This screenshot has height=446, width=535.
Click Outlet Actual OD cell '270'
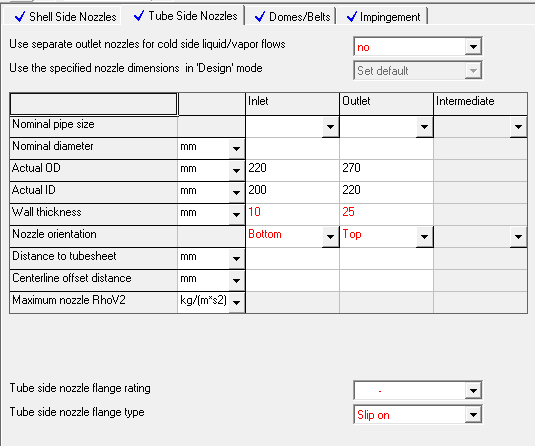point(386,170)
